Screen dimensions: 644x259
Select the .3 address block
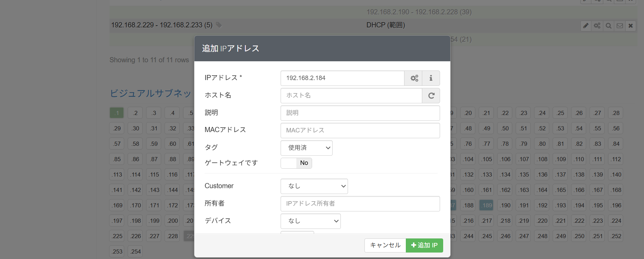154,113
